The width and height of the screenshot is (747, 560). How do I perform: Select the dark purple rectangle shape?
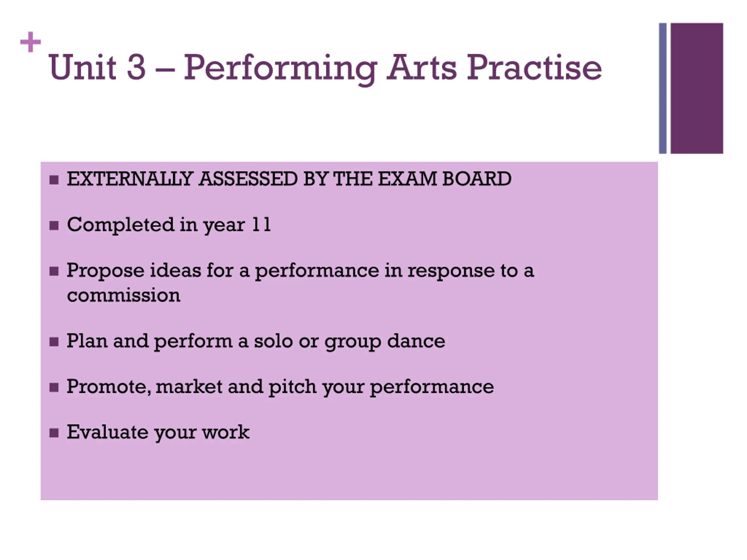tap(697, 88)
